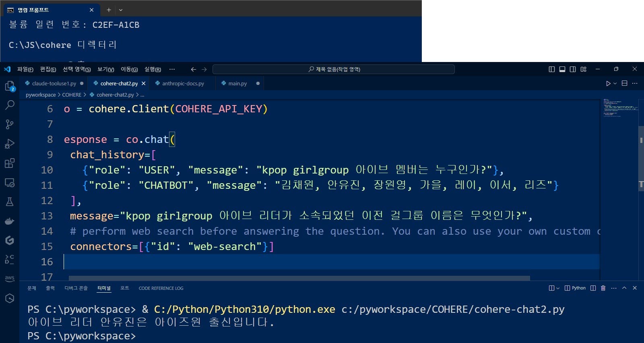Kill the terminal with the trash icon
Screen dimensions: 644x343
point(603,288)
